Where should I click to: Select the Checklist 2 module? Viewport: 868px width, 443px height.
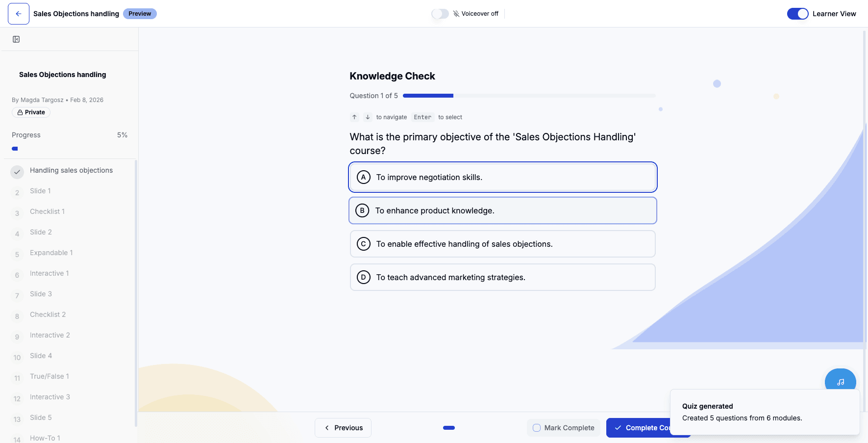point(48,314)
